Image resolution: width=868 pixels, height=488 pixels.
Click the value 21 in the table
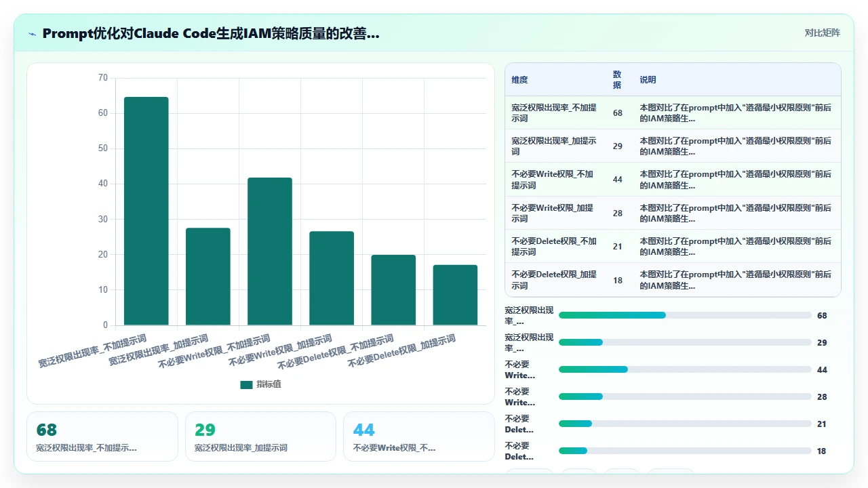pyautogui.click(x=618, y=247)
